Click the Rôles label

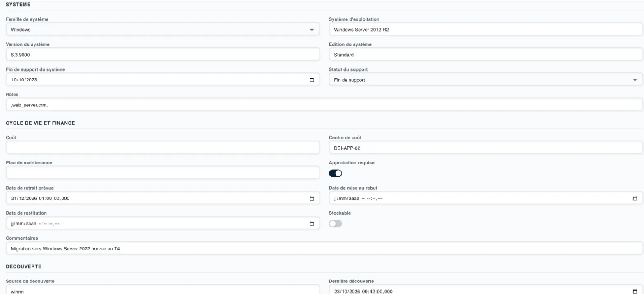12,95
